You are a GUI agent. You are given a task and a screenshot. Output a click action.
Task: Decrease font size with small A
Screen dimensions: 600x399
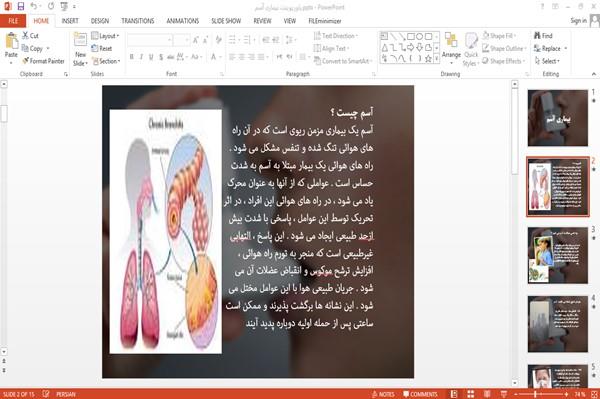click(x=205, y=40)
